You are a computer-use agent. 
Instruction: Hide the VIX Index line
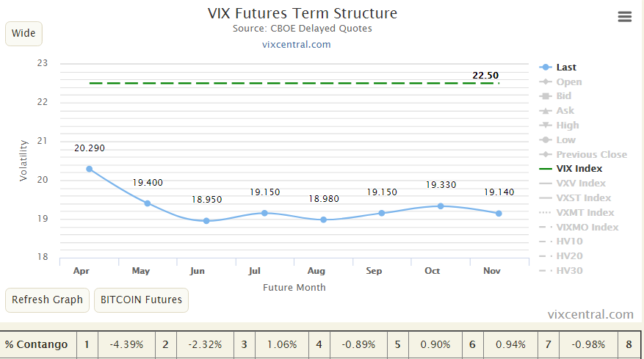(x=579, y=169)
